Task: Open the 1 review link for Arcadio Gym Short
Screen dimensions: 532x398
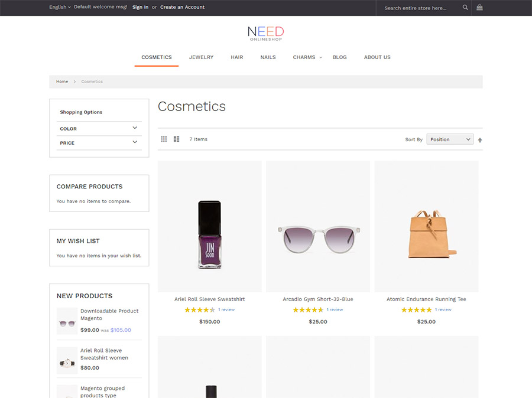Action: [335, 309]
